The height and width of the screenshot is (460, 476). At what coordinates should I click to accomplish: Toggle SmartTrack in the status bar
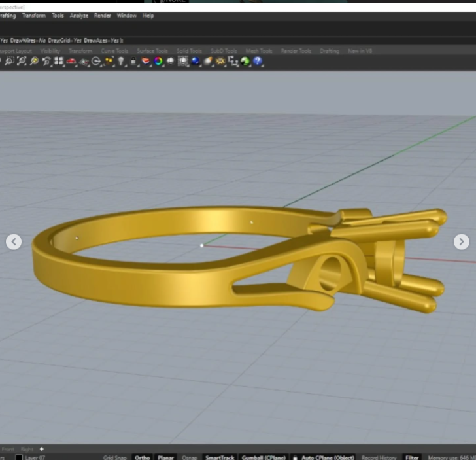pos(219,457)
